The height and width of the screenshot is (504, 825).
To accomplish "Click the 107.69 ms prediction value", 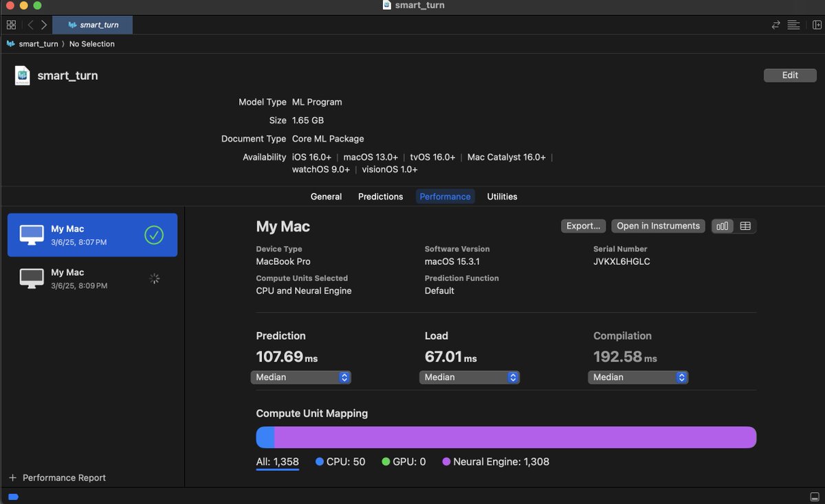I will coord(287,357).
